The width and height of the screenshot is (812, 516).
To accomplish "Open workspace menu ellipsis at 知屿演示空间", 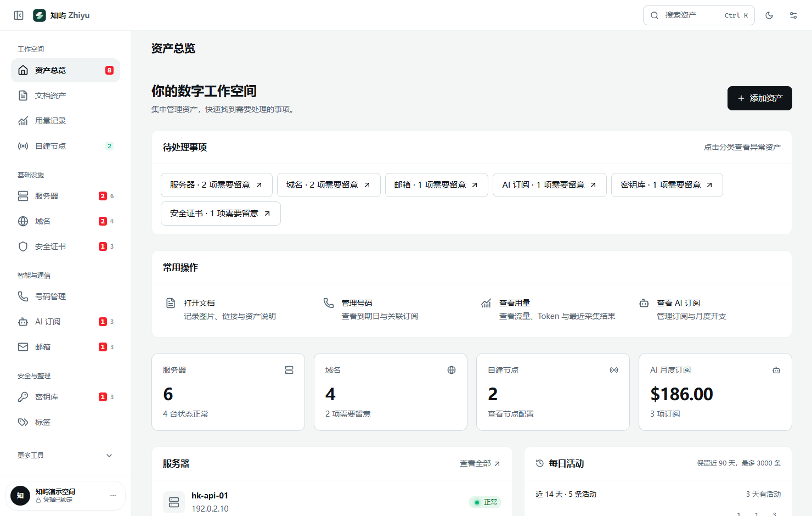I will (x=113, y=496).
